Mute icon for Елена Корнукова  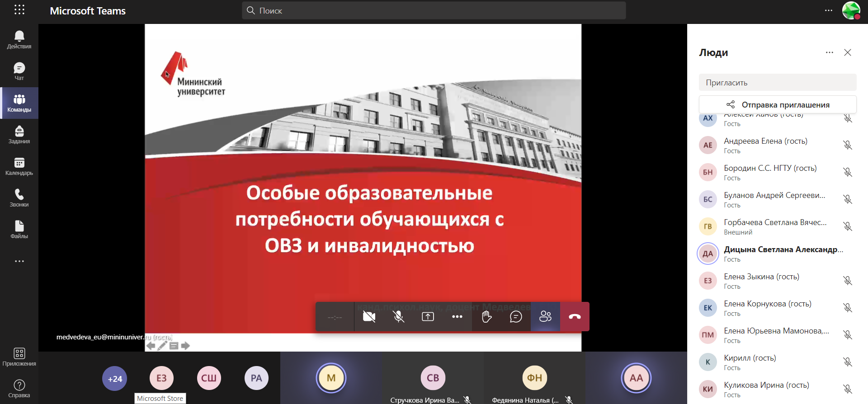point(848,308)
